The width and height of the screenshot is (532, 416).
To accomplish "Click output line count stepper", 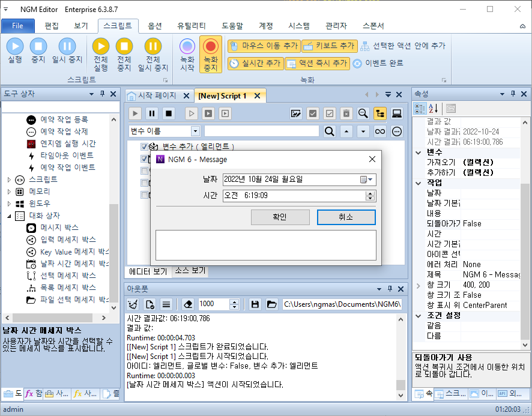I will pyautogui.click(x=234, y=304).
